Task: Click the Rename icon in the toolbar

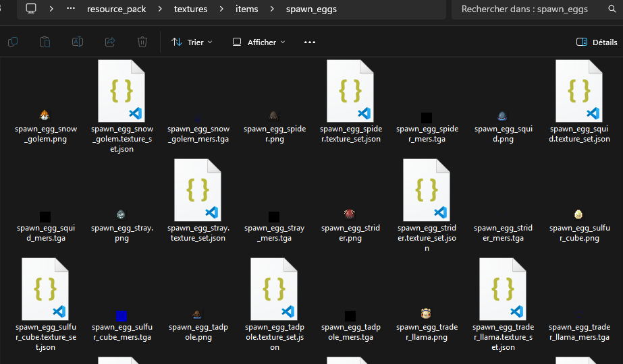Action: click(x=78, y=42)
